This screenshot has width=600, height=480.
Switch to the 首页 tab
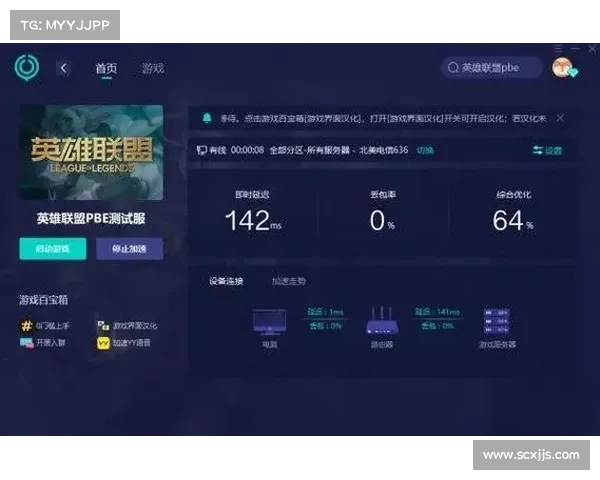pyautogui.click(x=106, y=69)
